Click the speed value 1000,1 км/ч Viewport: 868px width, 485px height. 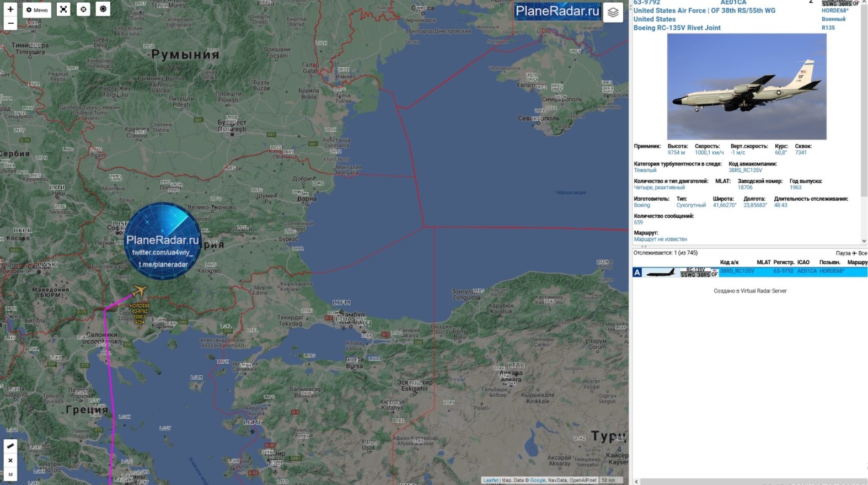click(709, 153)
